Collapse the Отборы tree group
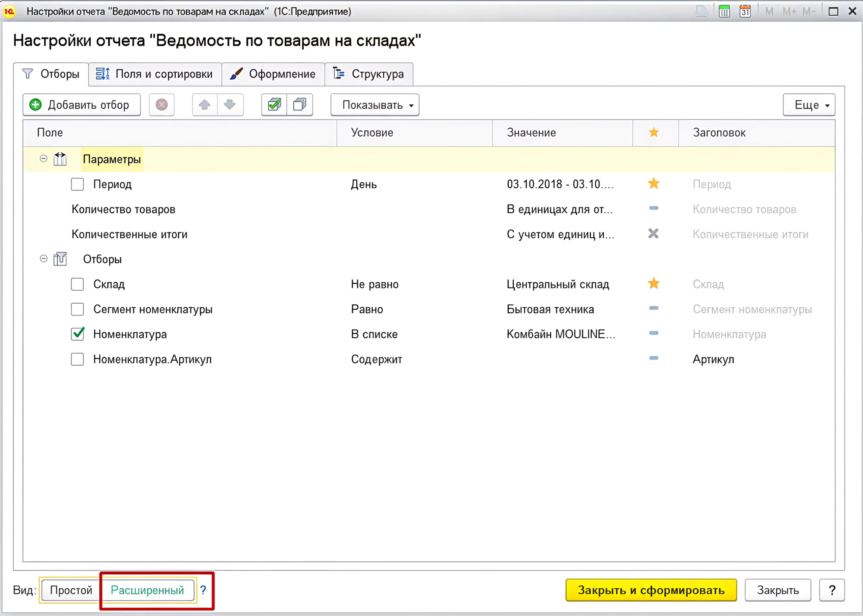 43,259
